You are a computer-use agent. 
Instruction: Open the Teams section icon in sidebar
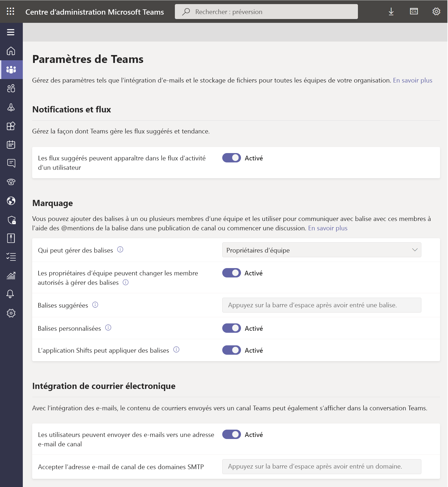pyautogui.click(x=11, y=70)
